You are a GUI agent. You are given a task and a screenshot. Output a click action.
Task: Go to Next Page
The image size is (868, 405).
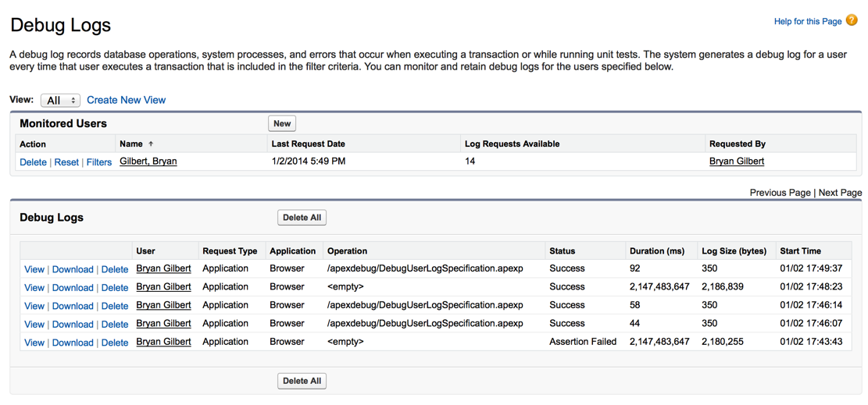click(x=841, y=193)
